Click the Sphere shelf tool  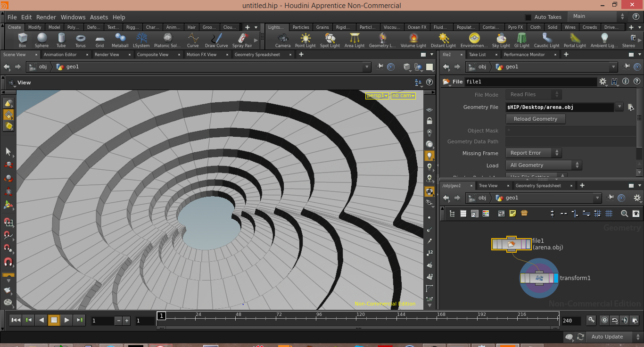pos(41,40)
